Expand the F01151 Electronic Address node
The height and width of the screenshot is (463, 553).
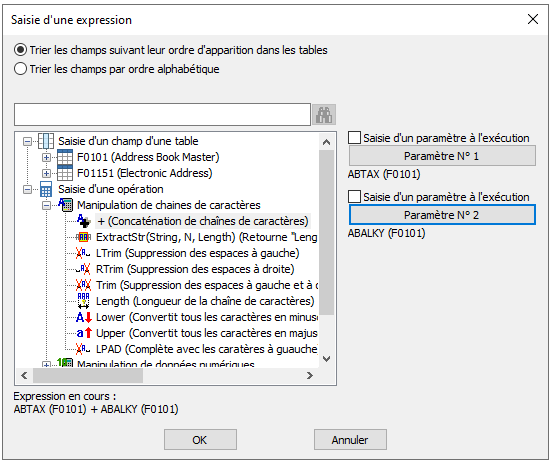tap(46, 173)
